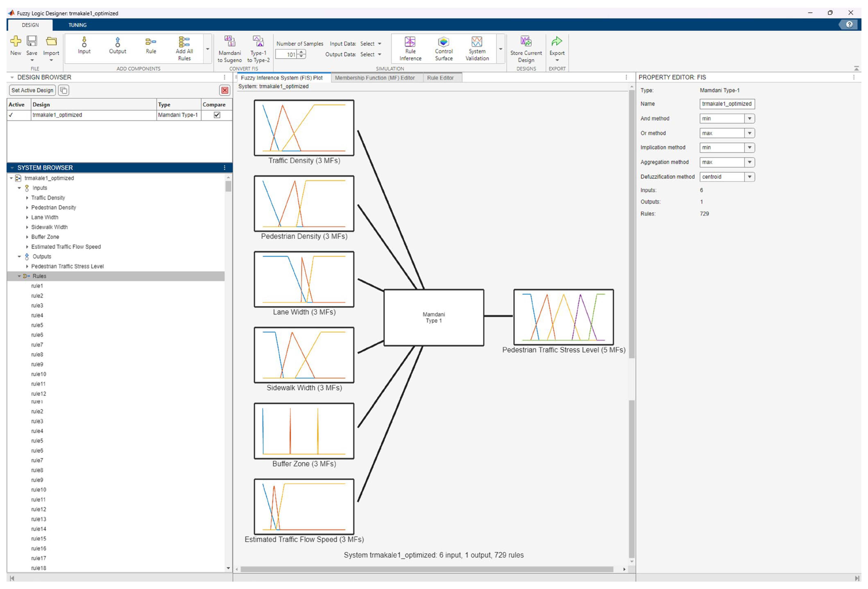Switch to the TUNING ribbon tab
The height and width of the screenshot is (589, 868).
pos(77,25)
